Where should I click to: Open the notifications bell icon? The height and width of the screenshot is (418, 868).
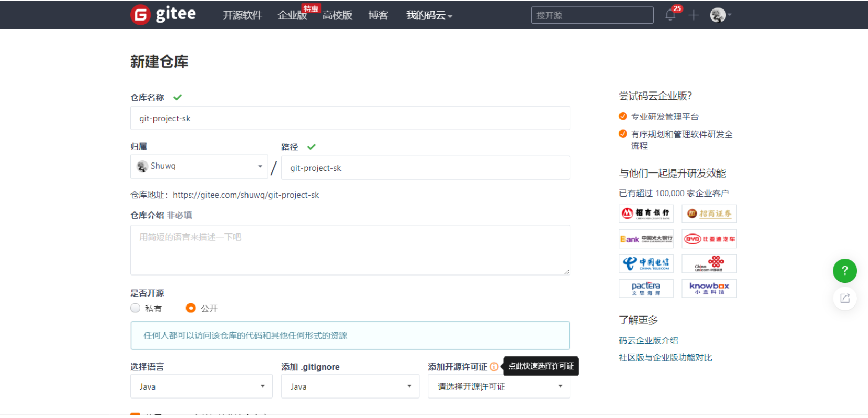click(670, 15)
